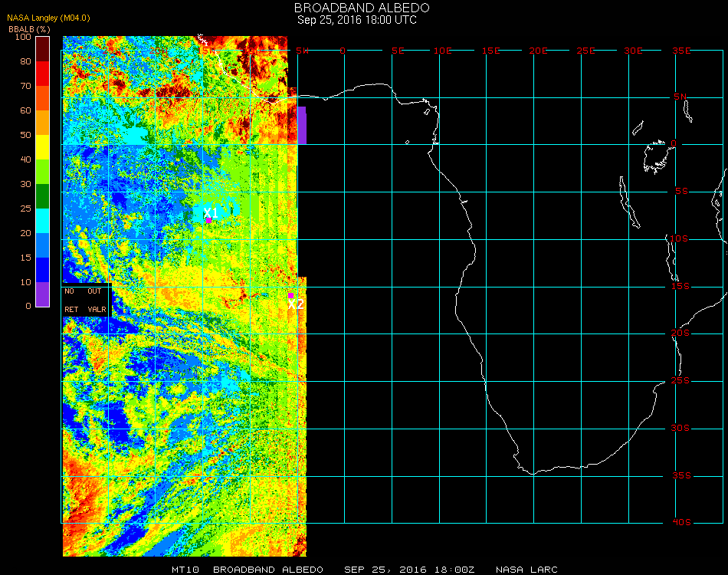
Task: Click the '25E' longitude label
Action: [x=585, y=51]
